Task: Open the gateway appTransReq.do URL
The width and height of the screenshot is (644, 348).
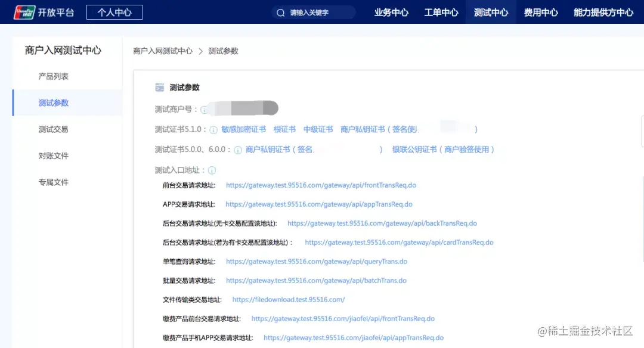Action: tap(318, 204)
